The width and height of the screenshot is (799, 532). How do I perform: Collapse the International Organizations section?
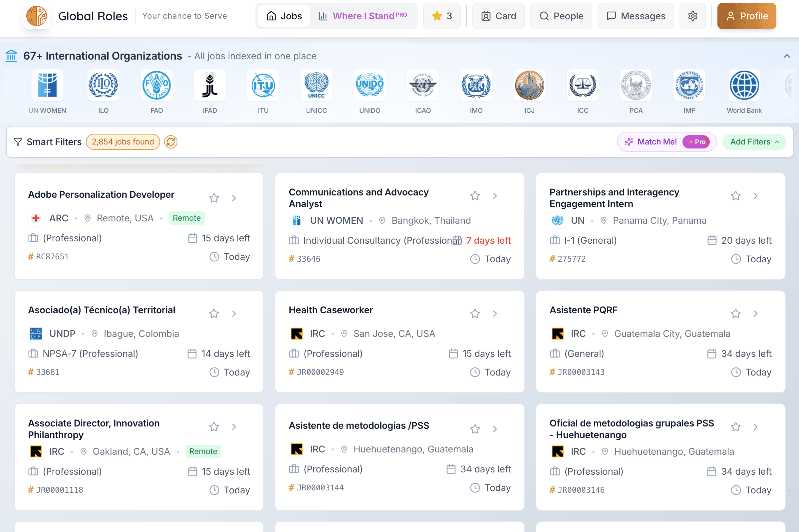[x=787, y=56]
